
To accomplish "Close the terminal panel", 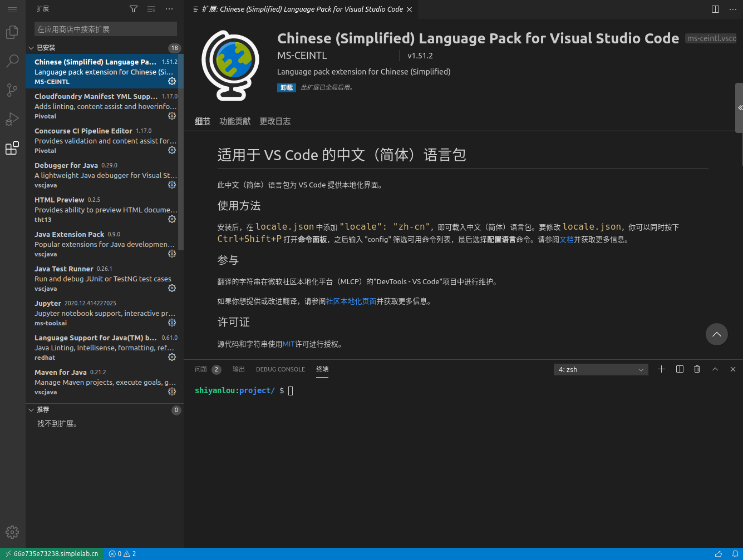I will click(x=733, y=369).
